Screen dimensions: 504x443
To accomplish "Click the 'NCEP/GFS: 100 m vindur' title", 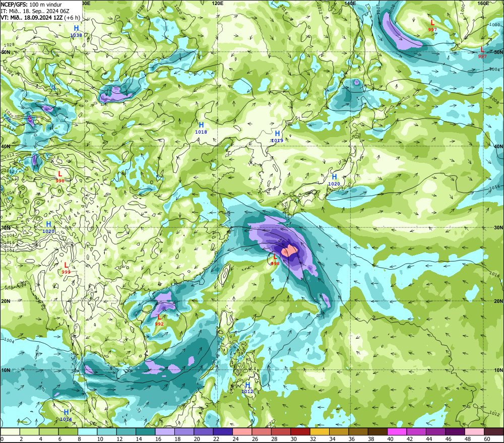I will 31,5.
